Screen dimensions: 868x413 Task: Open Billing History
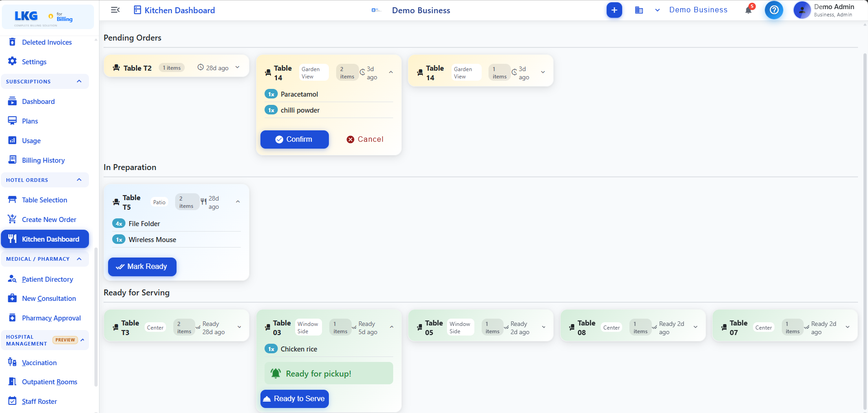[x=43, y=160]
